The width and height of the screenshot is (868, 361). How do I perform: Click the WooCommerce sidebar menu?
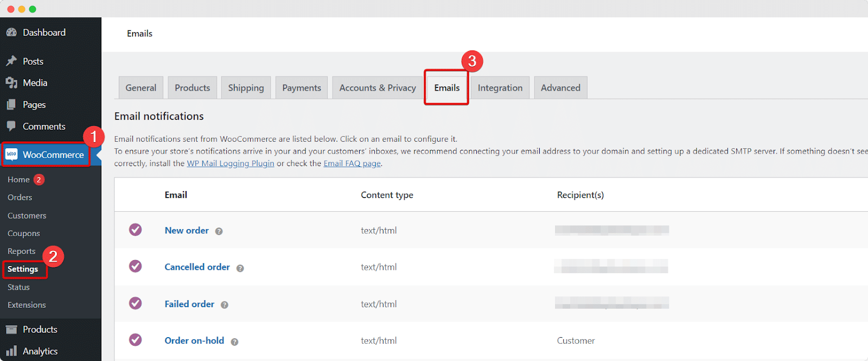(x=50, y=155)
